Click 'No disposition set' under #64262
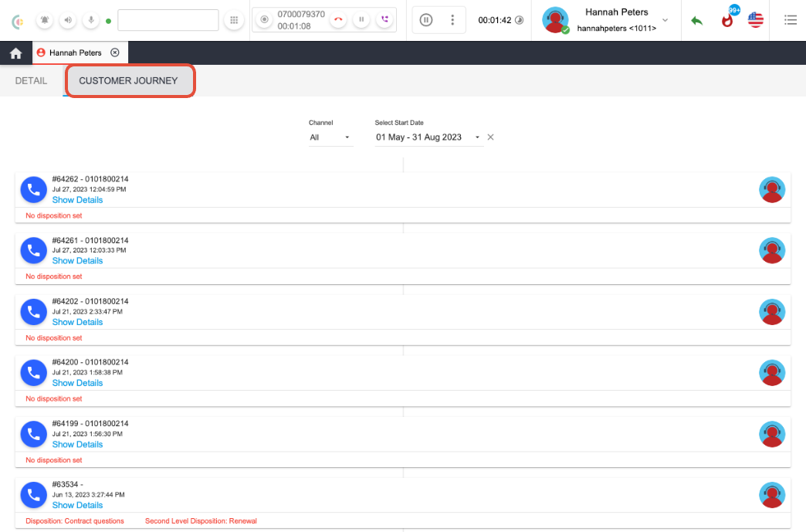Screen dimensions: 806x532 click(x=54, y=215)
